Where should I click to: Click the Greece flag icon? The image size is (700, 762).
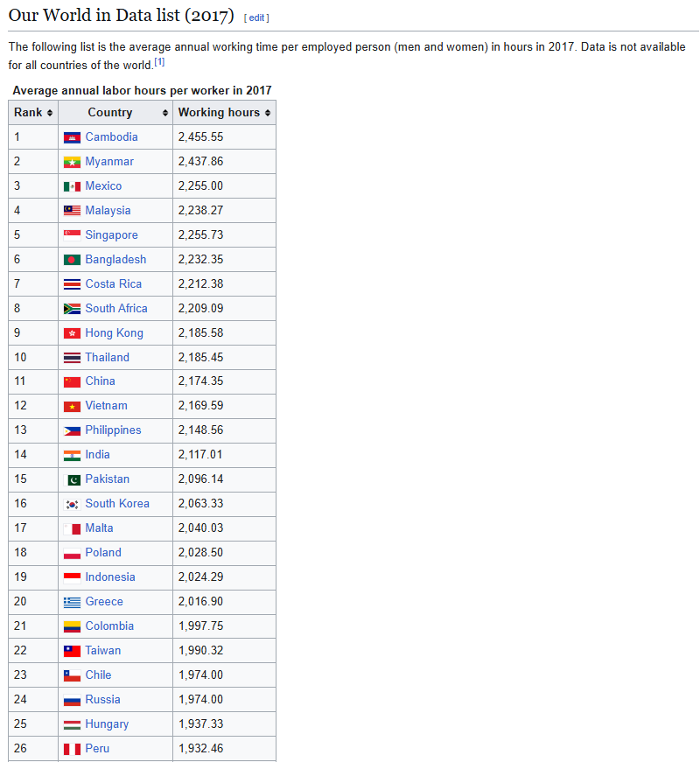tap(72, 602)
